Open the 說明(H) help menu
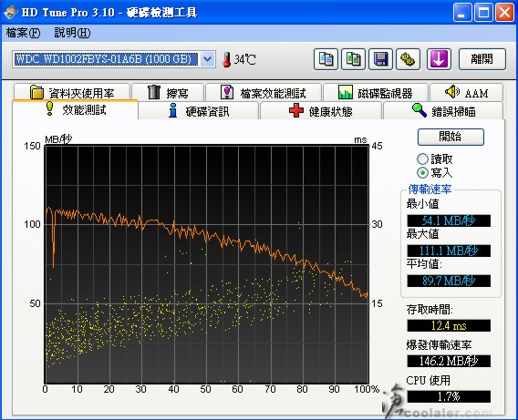Viewport: 518px width, 420px height. (x=72, y=33)
